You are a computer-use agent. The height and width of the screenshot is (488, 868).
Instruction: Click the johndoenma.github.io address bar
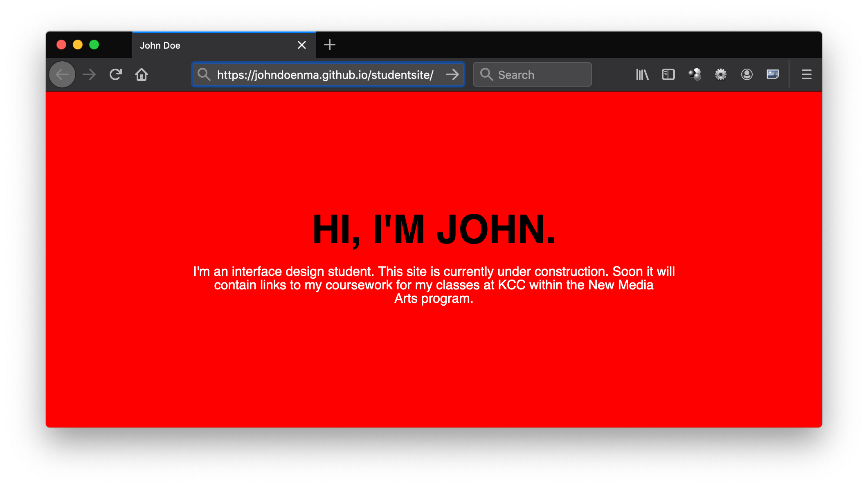tap(325, 75)
